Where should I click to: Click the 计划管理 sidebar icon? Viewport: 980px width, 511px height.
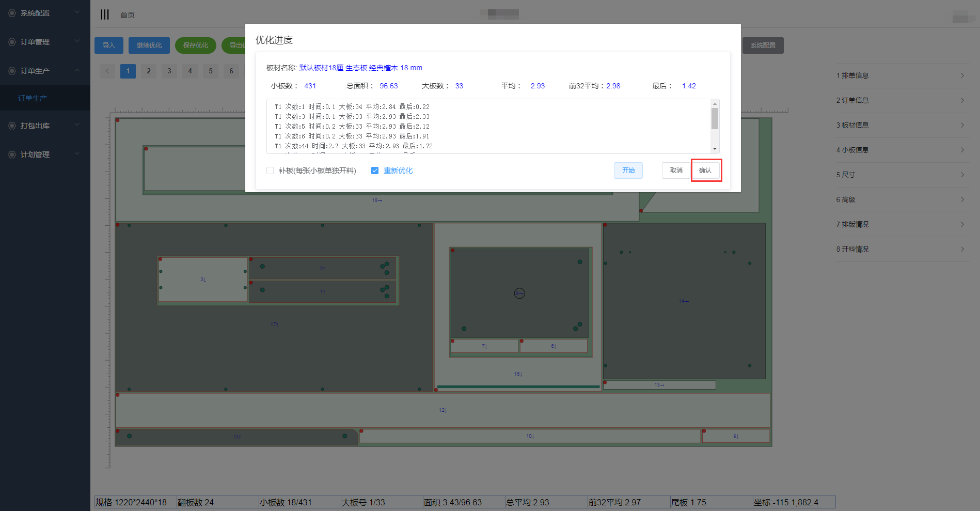click(12, 154)
